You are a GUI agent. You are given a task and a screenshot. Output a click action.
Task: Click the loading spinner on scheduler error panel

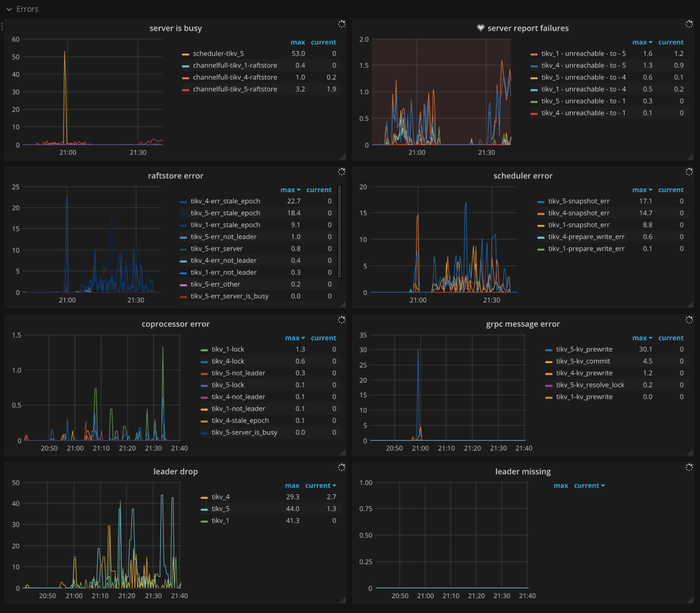689,172
